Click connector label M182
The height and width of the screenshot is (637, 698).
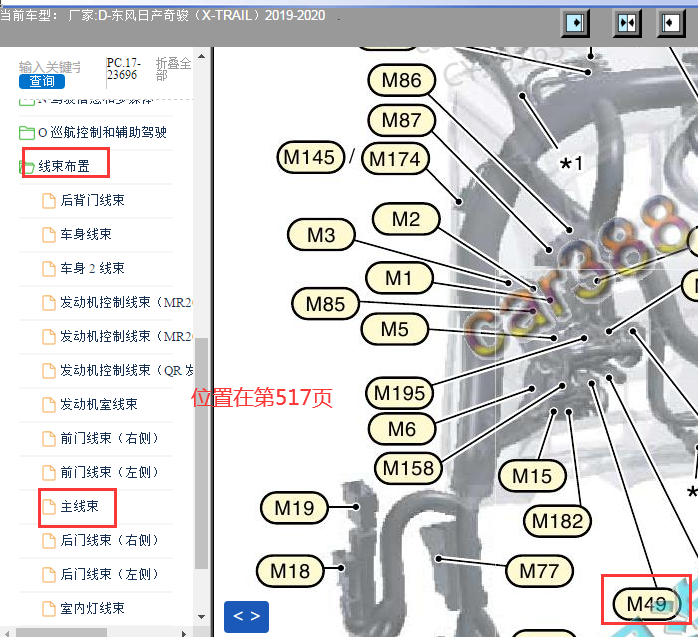(x=557, y=521)
